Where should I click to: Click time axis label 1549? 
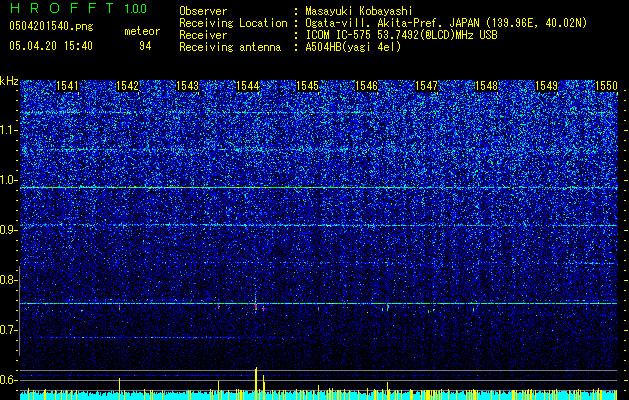(546, 86)
